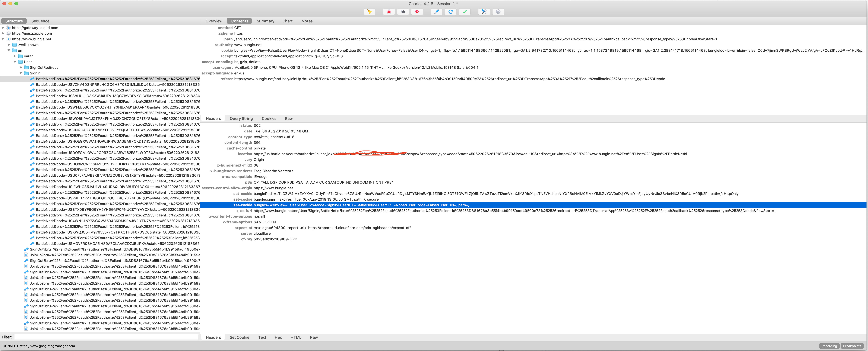
Task: Click the host icon next to mesu.apple.com
Action: [8, 33]
